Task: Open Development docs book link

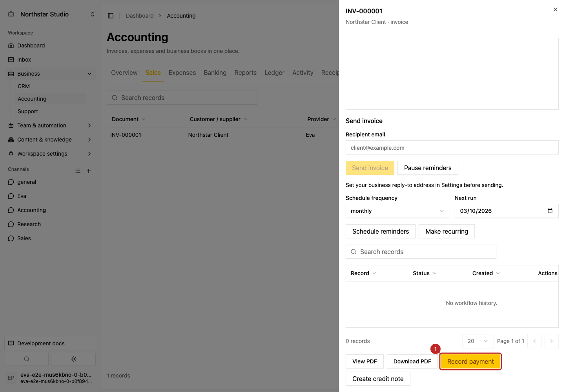Action: [x=50, y=343]
